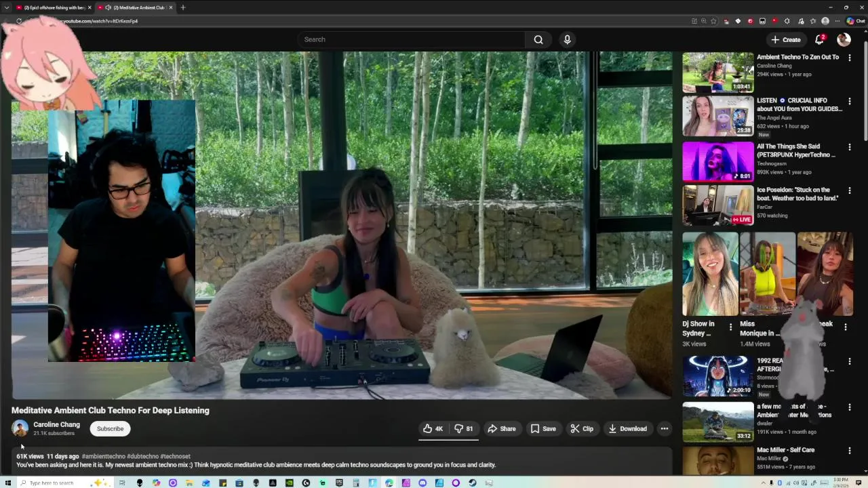Open File Explorer folder from taskbar

pyautogui.click(x=189, y=483)
